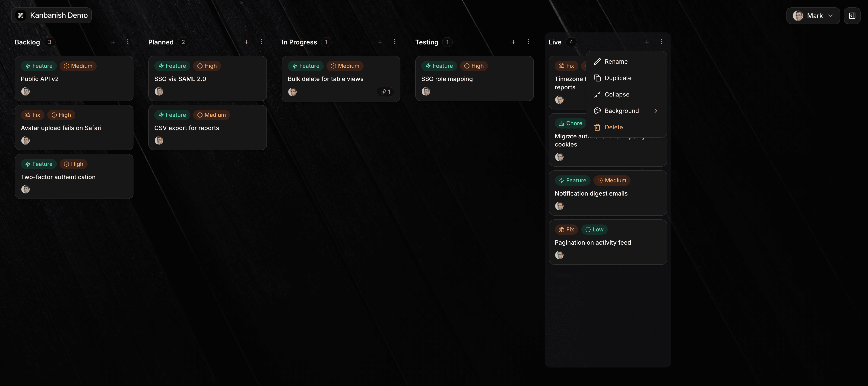This screenshot has width=868, height=386.
Task: Open the Public API v2 card
Action: 74,78
